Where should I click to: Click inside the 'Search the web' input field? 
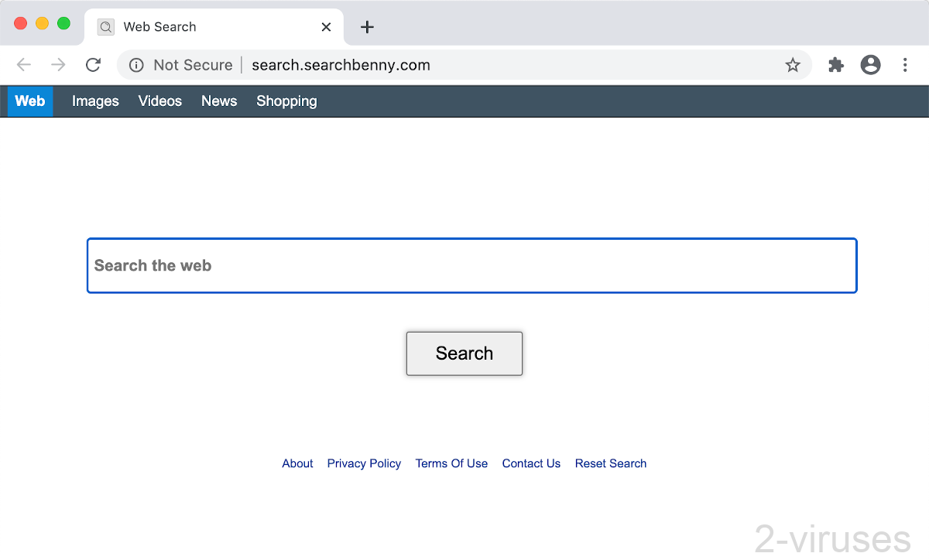471,265
